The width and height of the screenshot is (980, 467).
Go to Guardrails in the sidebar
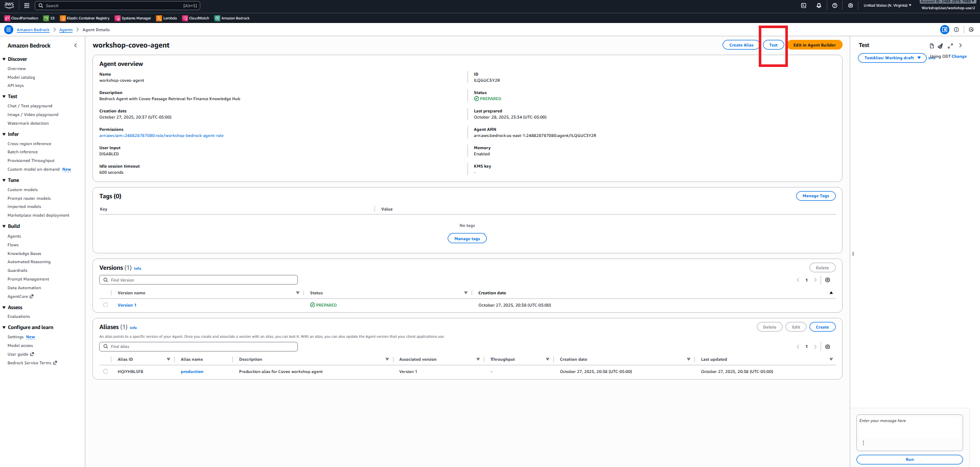click(17, 270)
